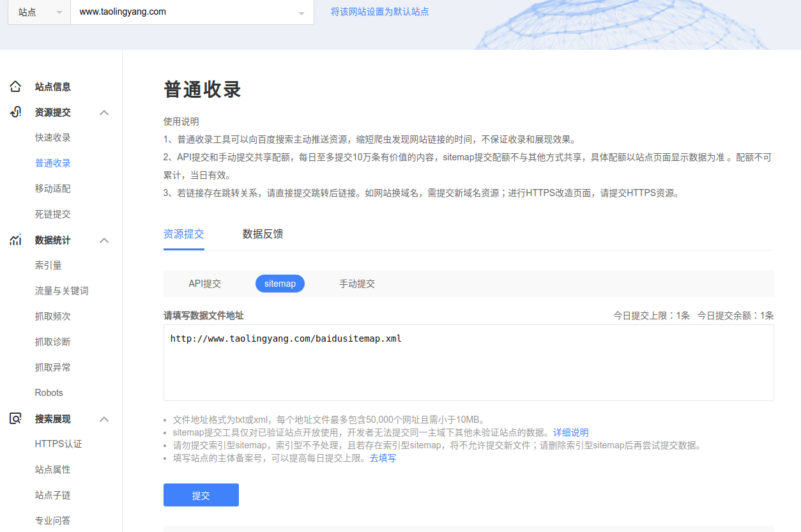Open 站点属性 in the sidebar
This screenshot has height=532, width=801.
[53, 470]
